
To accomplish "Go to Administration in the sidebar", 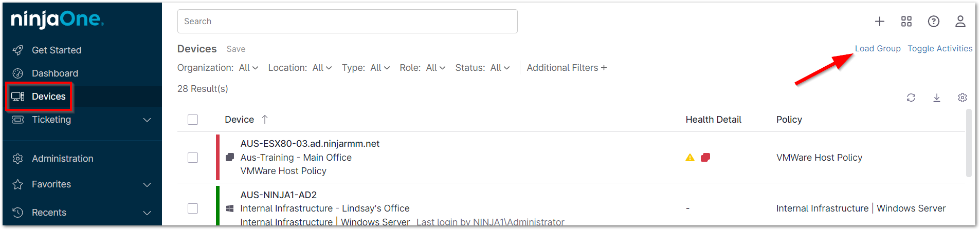I will point(62,159).
